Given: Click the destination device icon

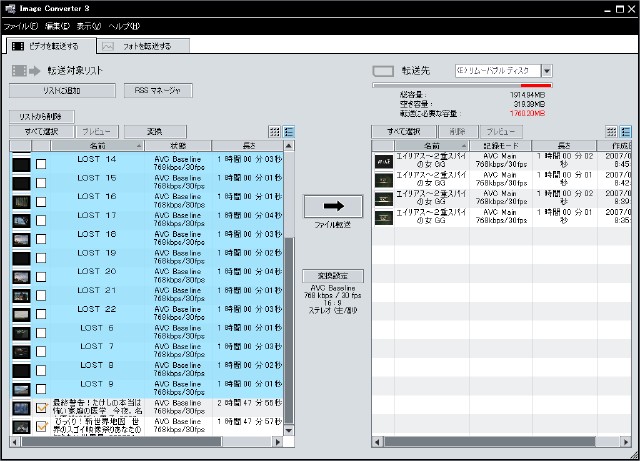Looking at the screenshot, I should (384, 72).
